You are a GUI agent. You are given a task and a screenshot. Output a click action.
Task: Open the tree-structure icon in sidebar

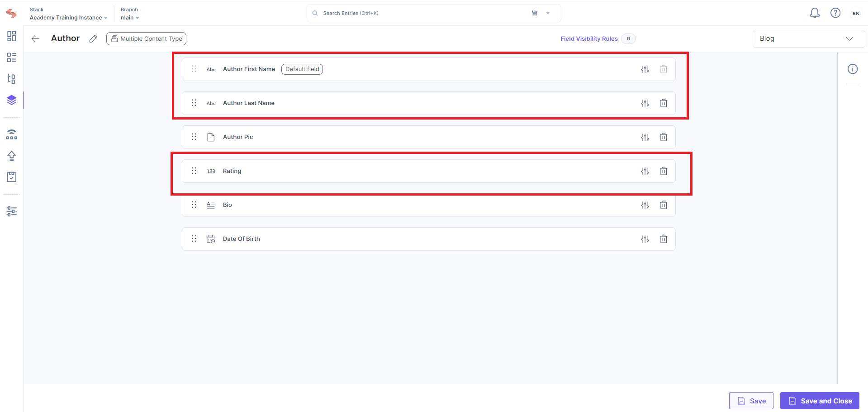[x=12, y=79]
